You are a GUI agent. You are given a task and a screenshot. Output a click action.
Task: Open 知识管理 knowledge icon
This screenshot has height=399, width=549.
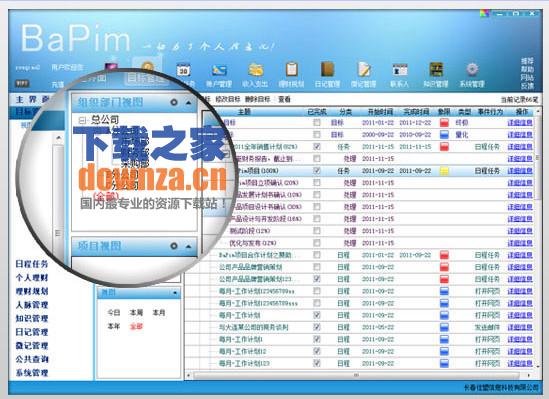[x=436, y=69]
